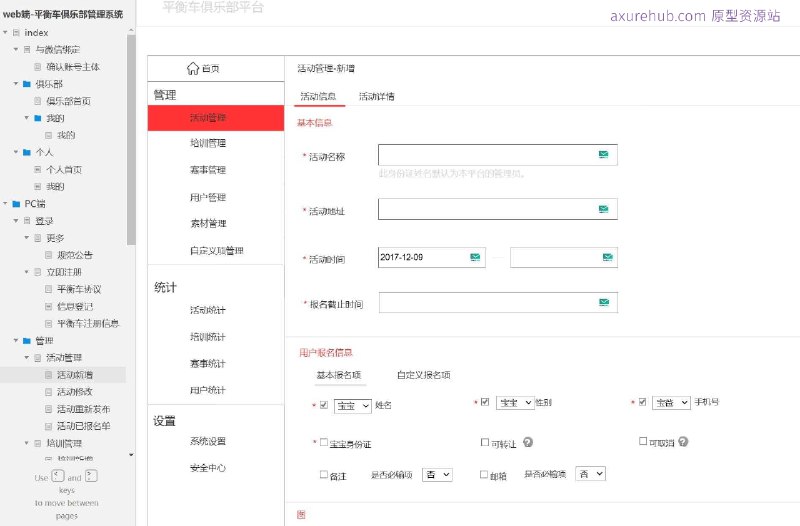Open the 宝宝 dropdown before 姓名
This screenshot has width=800, height=526.
point(353,406)
